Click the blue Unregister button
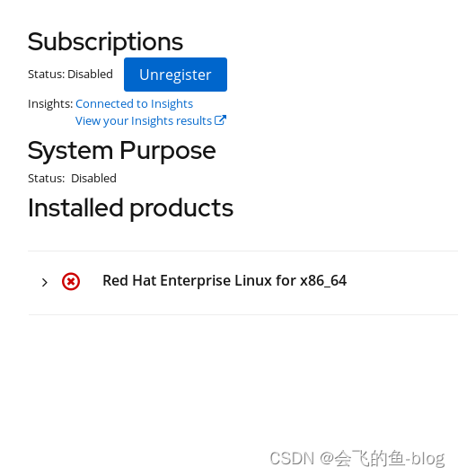This screenshot has height=476, width=458. point(175,75)
